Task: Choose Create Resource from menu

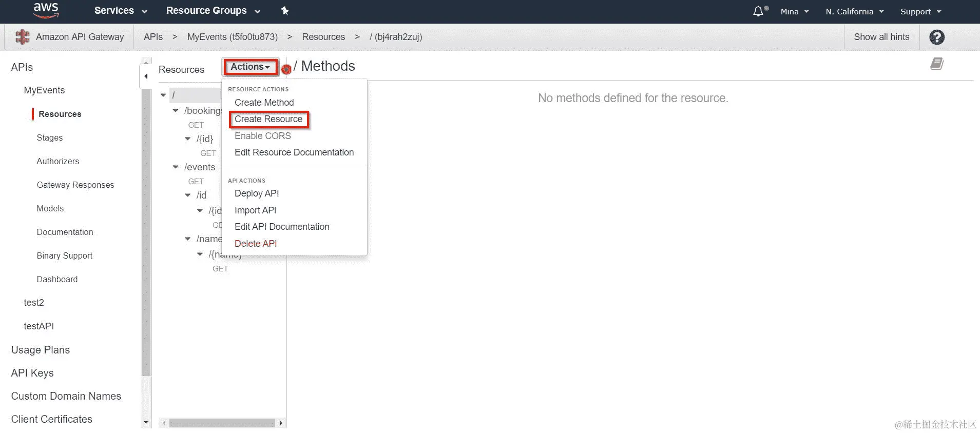Action: click(268, 119)
